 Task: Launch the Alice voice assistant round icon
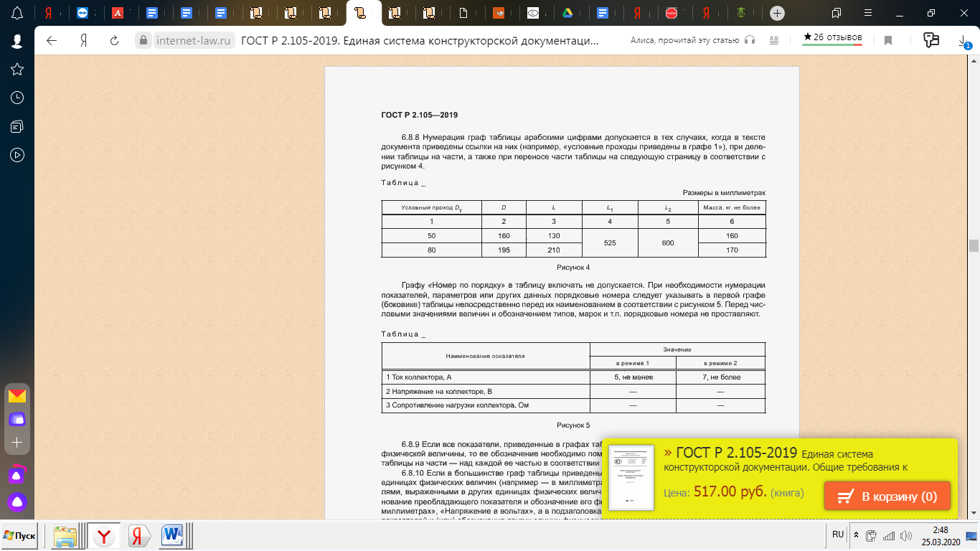click(x=17, y=502)
